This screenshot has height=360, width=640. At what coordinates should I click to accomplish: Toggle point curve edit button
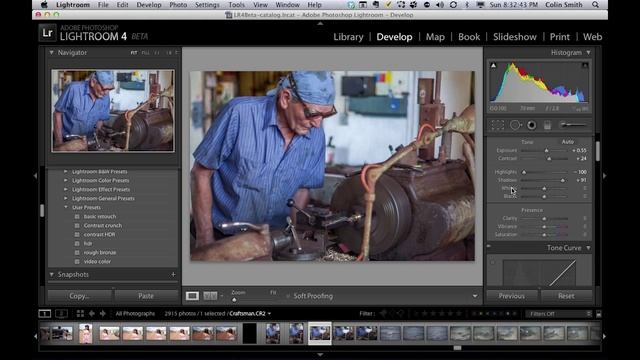pos(493,262)
